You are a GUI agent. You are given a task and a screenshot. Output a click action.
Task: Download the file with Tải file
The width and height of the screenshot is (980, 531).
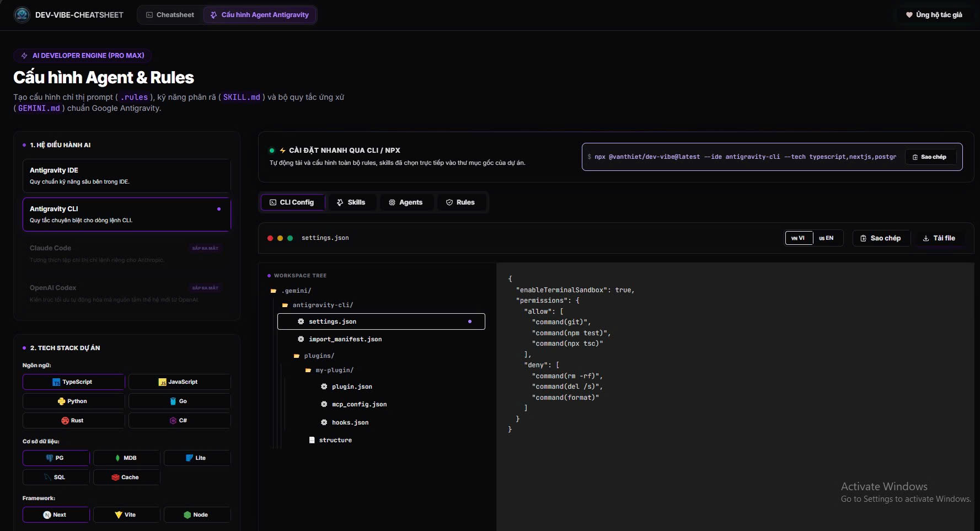pos(939,238)
